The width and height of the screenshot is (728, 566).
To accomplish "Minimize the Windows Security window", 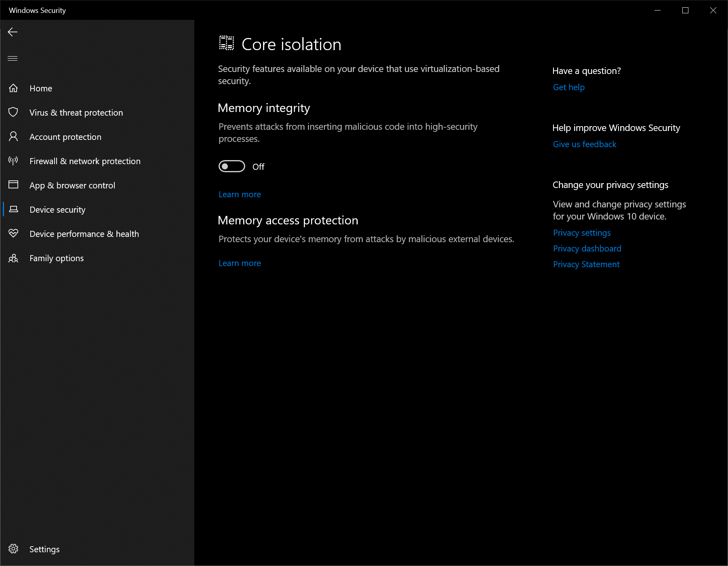I will tap(657, 10).
